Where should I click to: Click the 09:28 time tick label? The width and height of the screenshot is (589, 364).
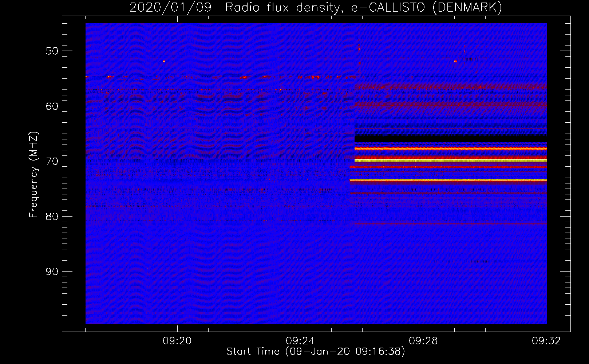coord(423,341)
